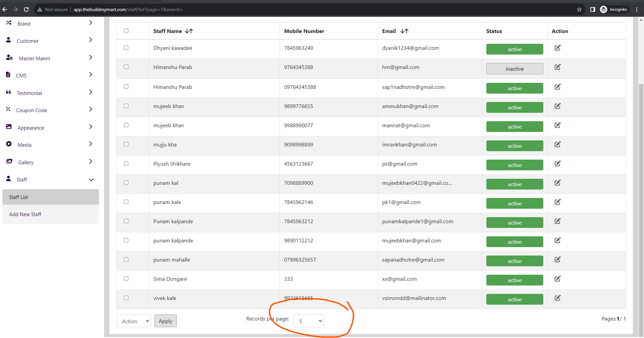Reload the page in browser
Screen dimensions: 644x338
pyautogui.click(x=26, y=9)
